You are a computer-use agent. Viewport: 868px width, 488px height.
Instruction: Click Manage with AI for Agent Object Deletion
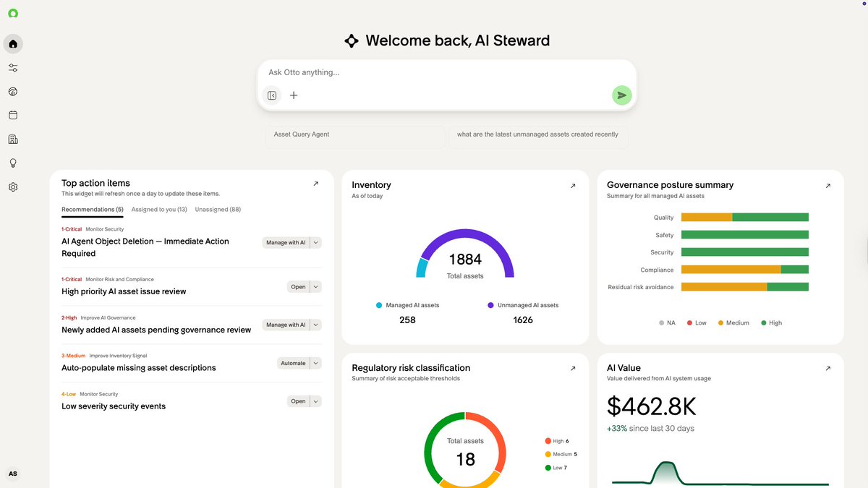click(286, 243)
